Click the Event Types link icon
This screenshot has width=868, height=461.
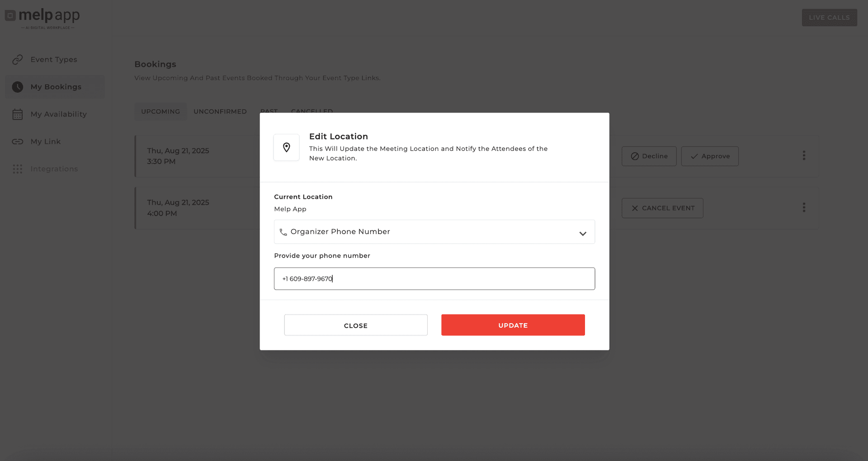(18, 60)
